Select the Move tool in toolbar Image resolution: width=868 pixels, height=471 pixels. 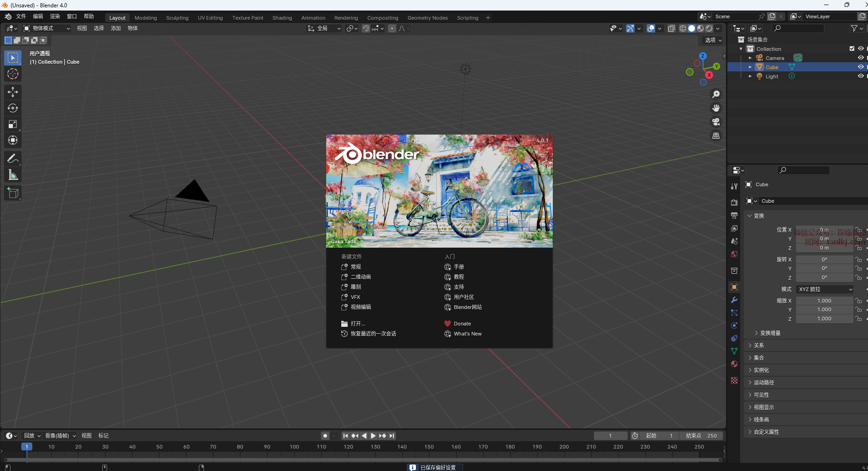pos(13,92)
